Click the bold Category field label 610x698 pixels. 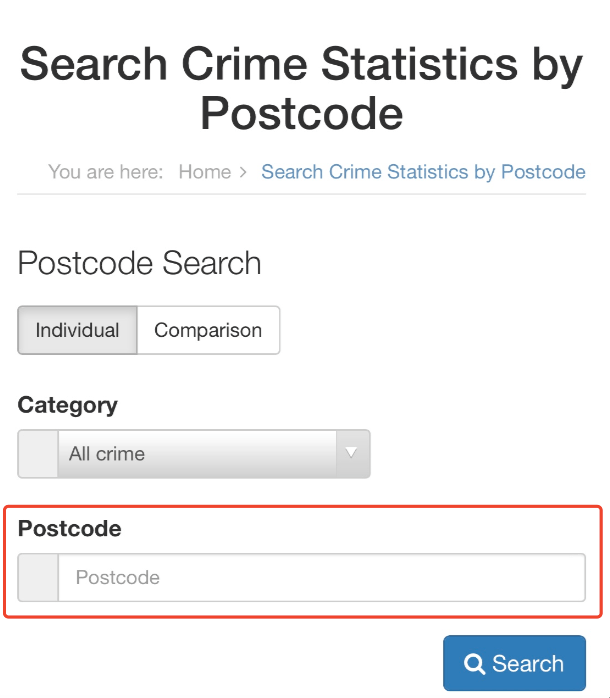pyautogui.click(x=68, y=405)
